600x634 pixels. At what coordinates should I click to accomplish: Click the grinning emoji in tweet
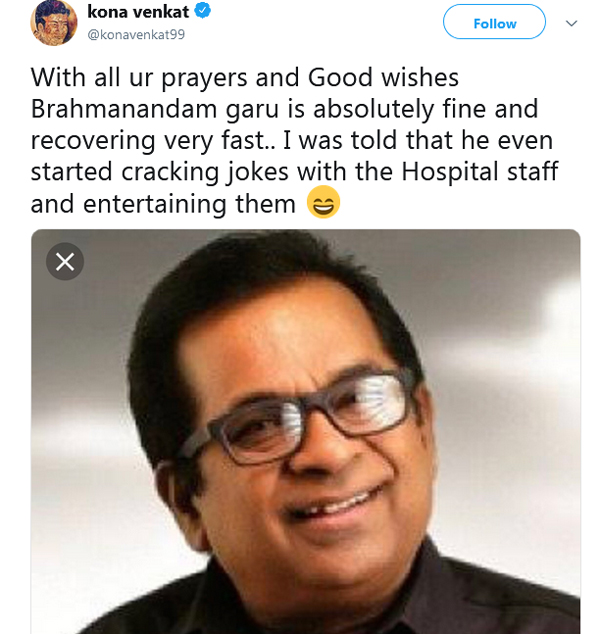(x=323, y=203)
